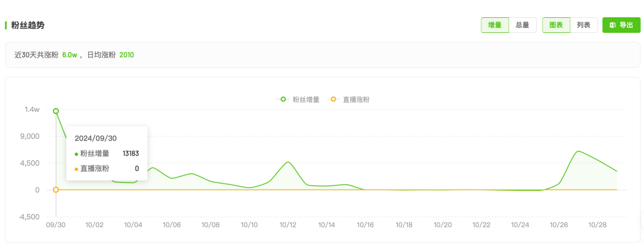Switch to 总量 view
The width and height of the screenshot is (644, 245).
tap(522, 25)
